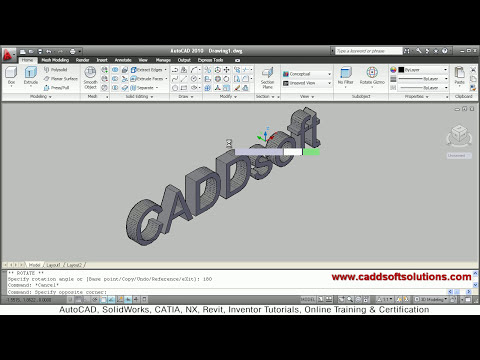Open the Annotate ribbon tab

point(123,60)
